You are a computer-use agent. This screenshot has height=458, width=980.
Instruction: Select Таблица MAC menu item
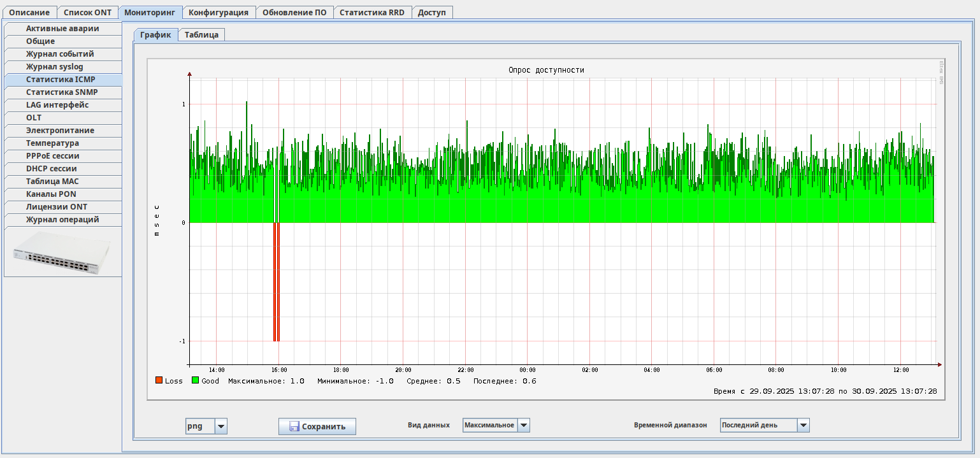[52, 182]
